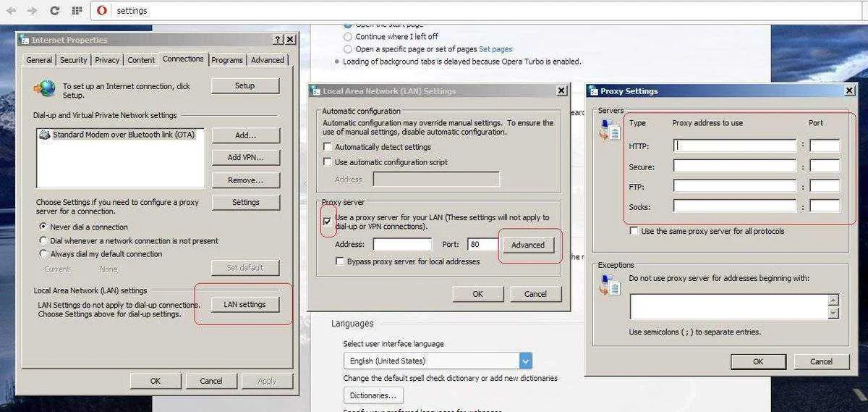The image size is (868, 412).
Task: Switch to the Security tab
Action: point(73,60)
